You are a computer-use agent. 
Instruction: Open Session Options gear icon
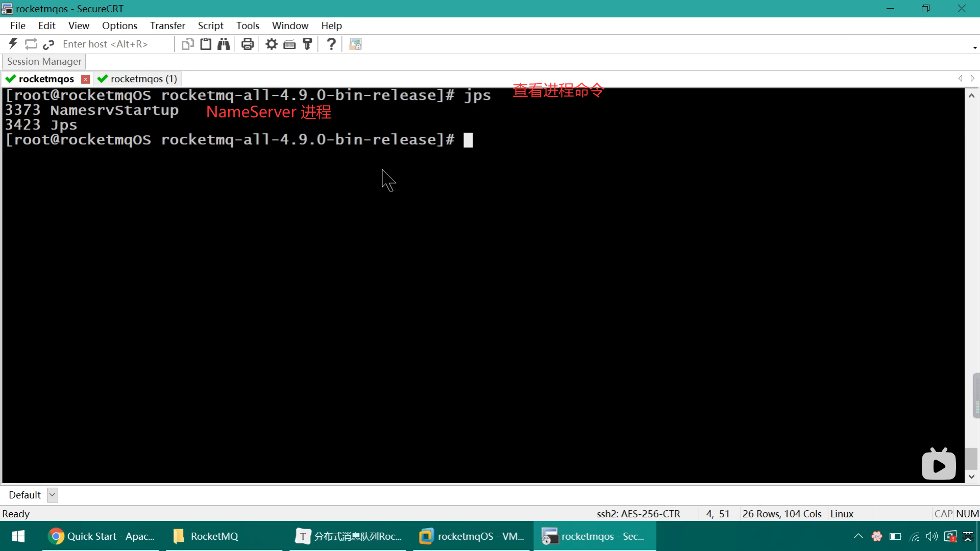[272, 44]
